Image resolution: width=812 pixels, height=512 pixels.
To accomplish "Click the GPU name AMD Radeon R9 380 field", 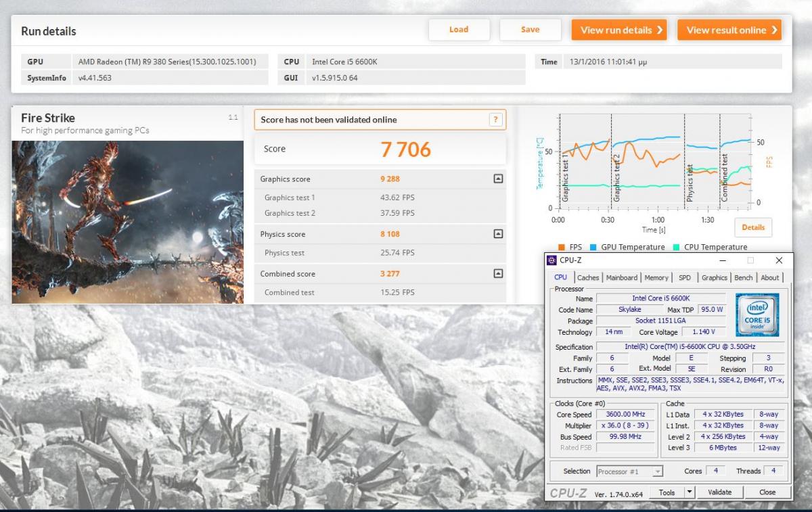I will tap(169, 62).
